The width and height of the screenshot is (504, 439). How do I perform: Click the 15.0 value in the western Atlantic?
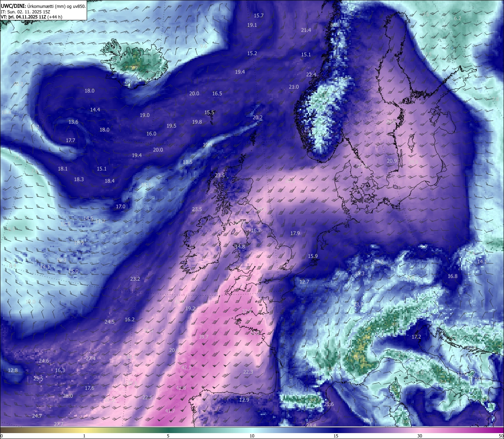coord(73,271)
